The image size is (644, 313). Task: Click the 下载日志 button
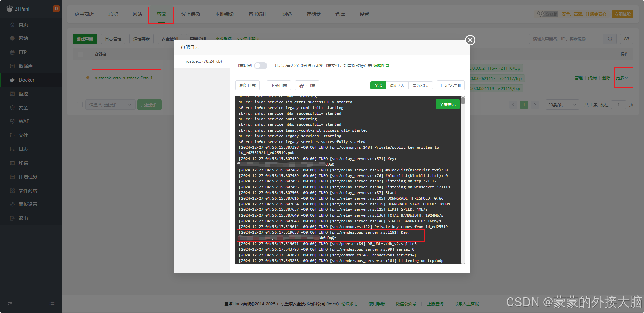[x=279, y=85]
